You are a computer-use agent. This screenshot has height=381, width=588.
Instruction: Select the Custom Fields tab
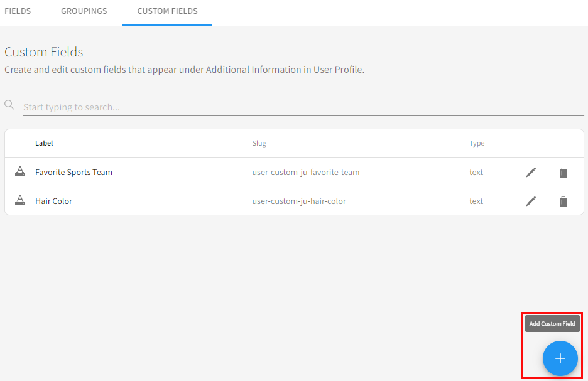pyautogui.click(x=167, y=11)
